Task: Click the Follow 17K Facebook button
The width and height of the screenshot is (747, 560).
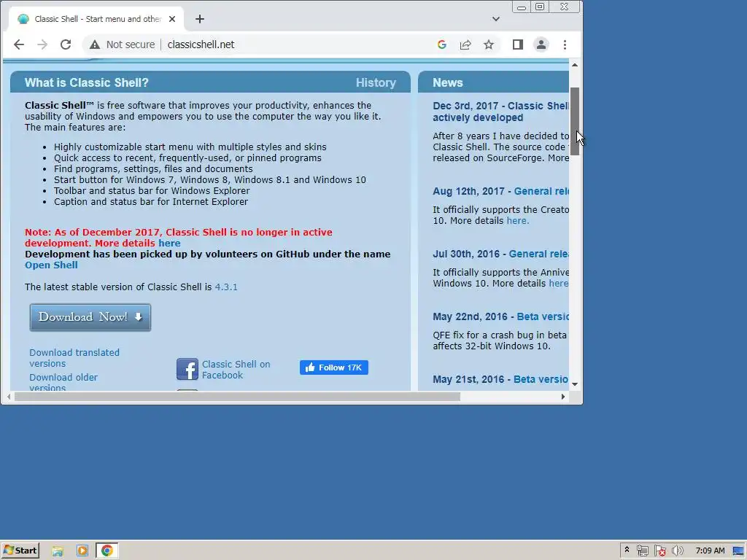Action: [334, 367]
